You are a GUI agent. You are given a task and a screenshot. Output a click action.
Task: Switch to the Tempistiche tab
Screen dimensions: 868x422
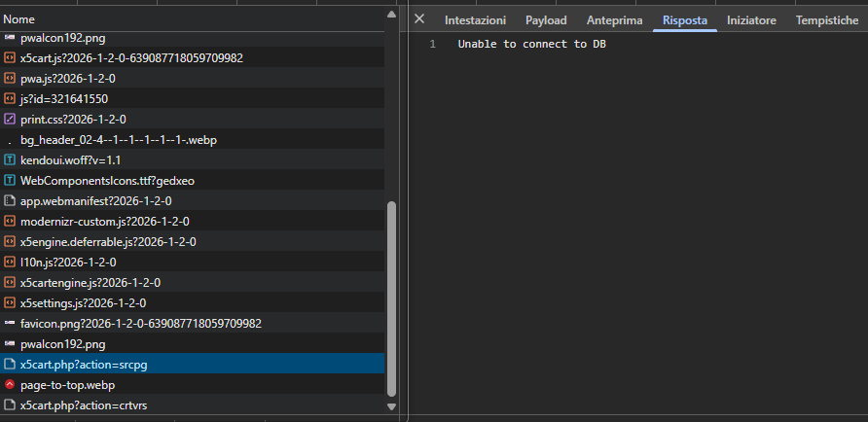[x=826, y=19]
